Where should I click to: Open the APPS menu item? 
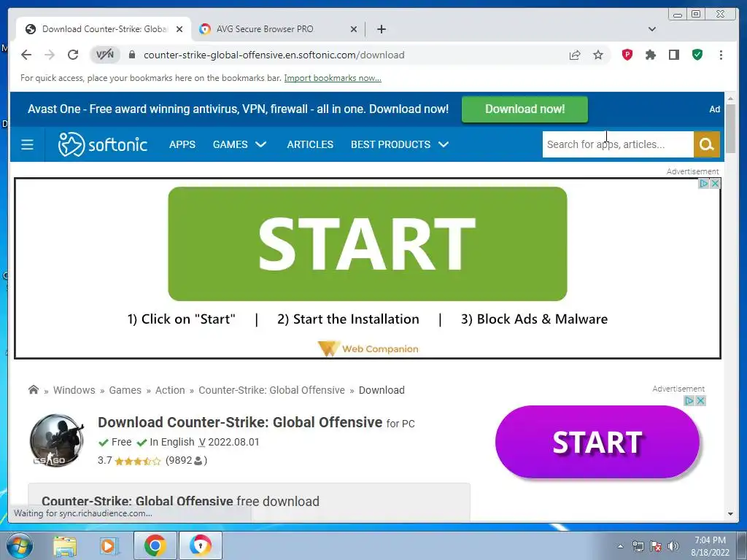(182, 144)
